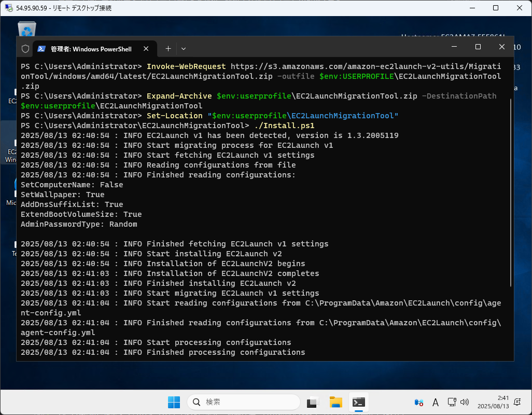
Task: Open the Windows Start menu
Action: click(174, 402)
